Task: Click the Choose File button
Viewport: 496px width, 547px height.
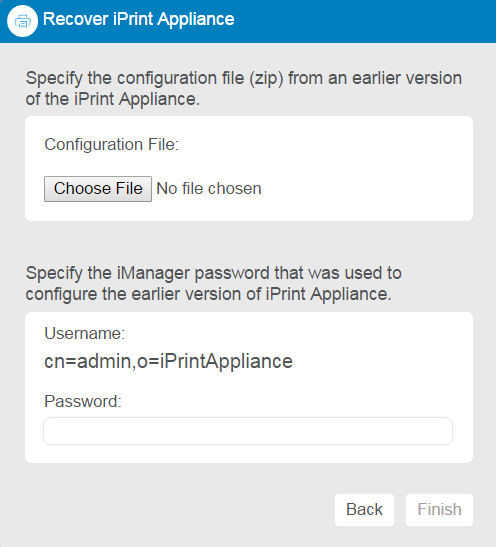Action: coord(98,189)
